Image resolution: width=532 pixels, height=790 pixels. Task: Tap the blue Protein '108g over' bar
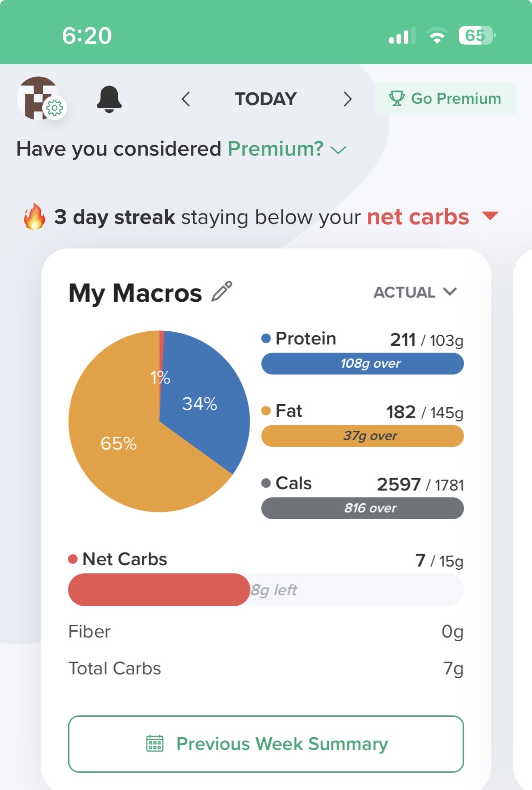coord(362,364)
